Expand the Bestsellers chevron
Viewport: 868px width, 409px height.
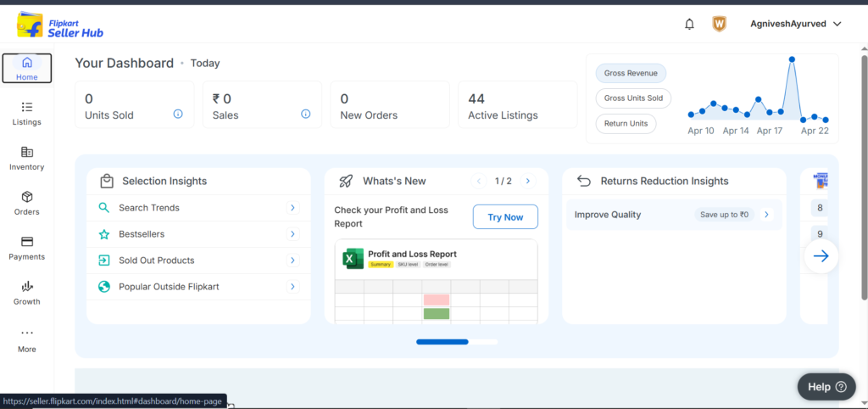pos(292,234)
